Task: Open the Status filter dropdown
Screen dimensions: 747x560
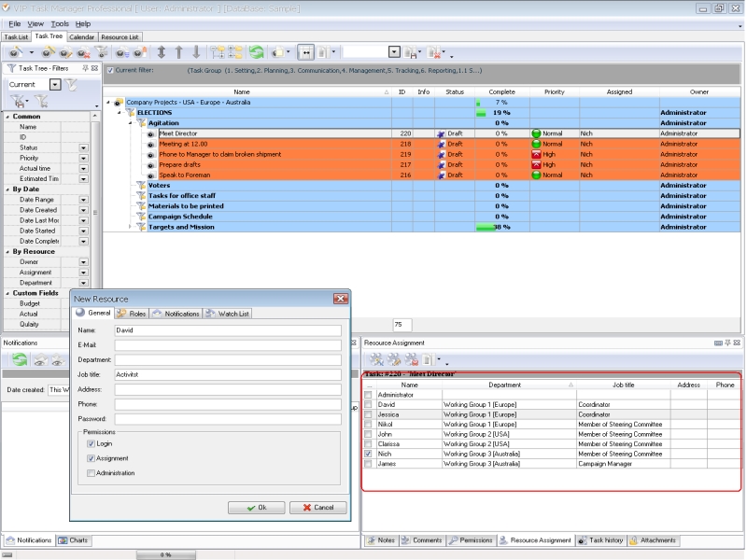Action: point(83,148)
